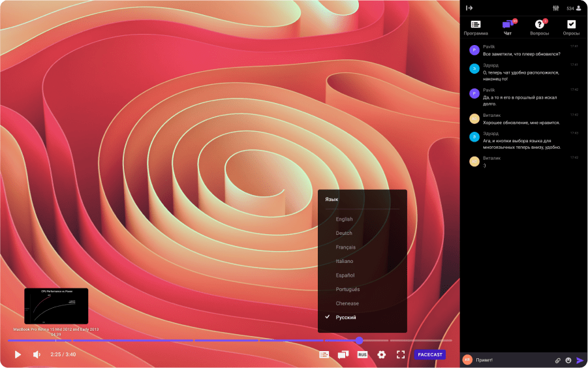Open the Опросы tab

(x=571, y=27)
